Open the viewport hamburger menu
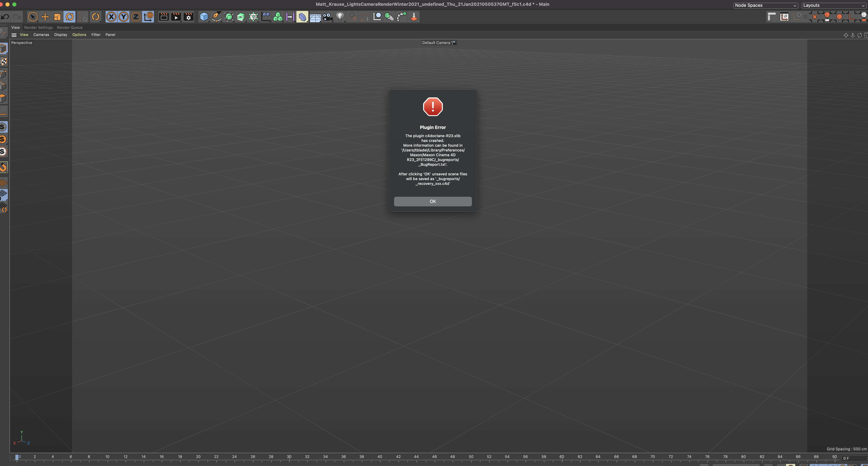The height and width of the screenshot is (466, 868). pos(14,35)
